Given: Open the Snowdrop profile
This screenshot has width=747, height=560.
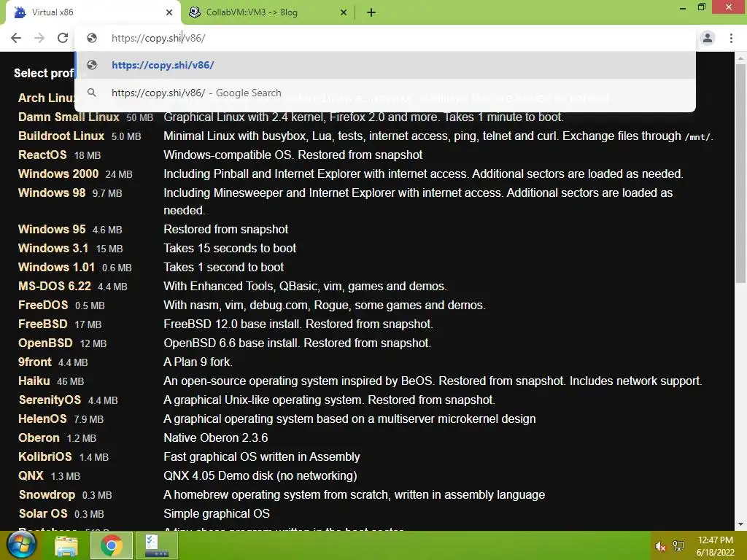Looking at the screenshot, I should (47, 495).
